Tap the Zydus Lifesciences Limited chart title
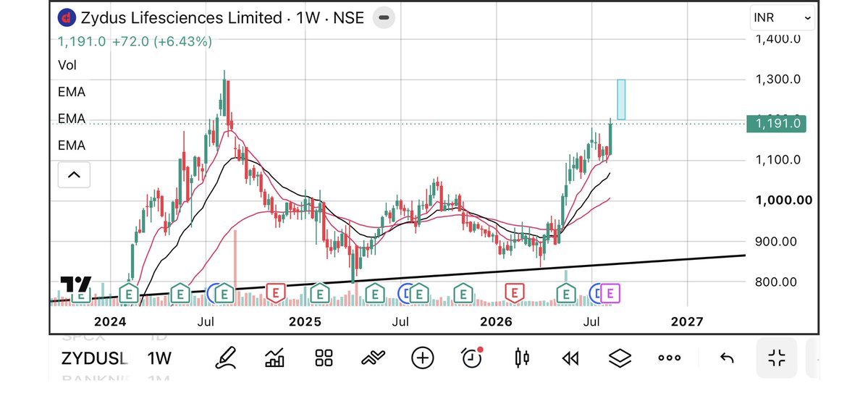The width and height of the screenshot is (868, 401). coord(181,17)
